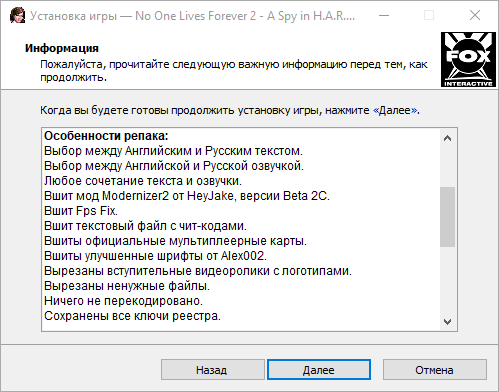Go back with the Назад button

[213, 370]
